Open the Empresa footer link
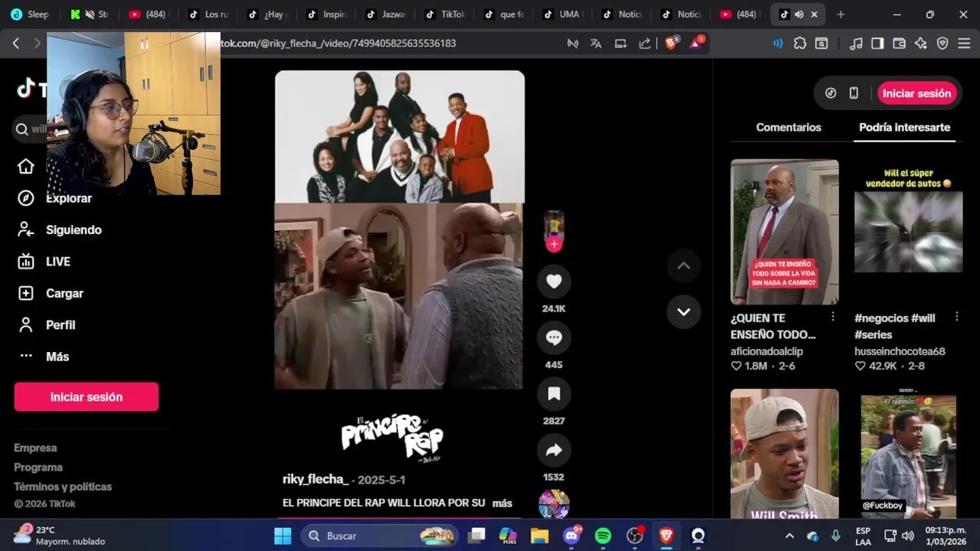980x551 pixels. point(35,448)
